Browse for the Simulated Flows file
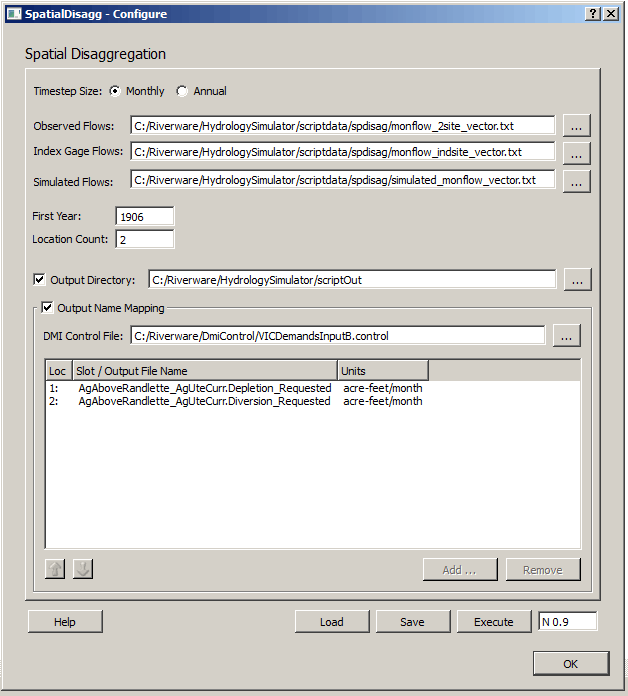Screen dimensions: 628x696 [577, 181]
